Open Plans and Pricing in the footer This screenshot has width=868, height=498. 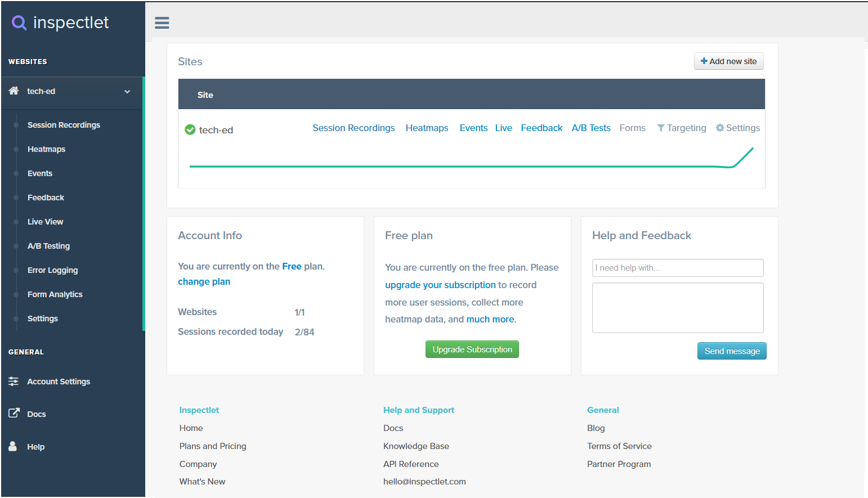(212, 446)
